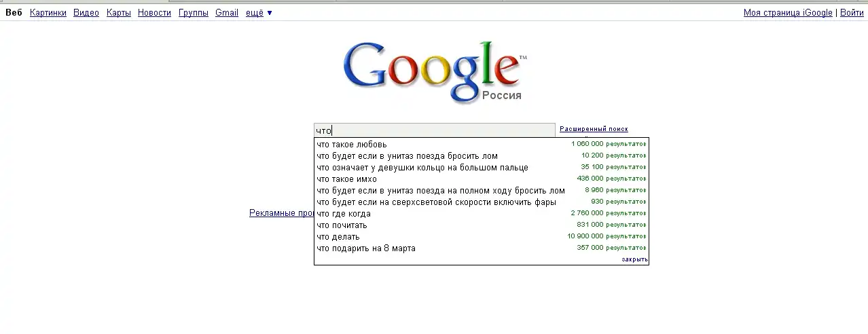868x334 pixels.
Task: Select suggestion 'что такое имхо'
Action: [x=346, y=179]
